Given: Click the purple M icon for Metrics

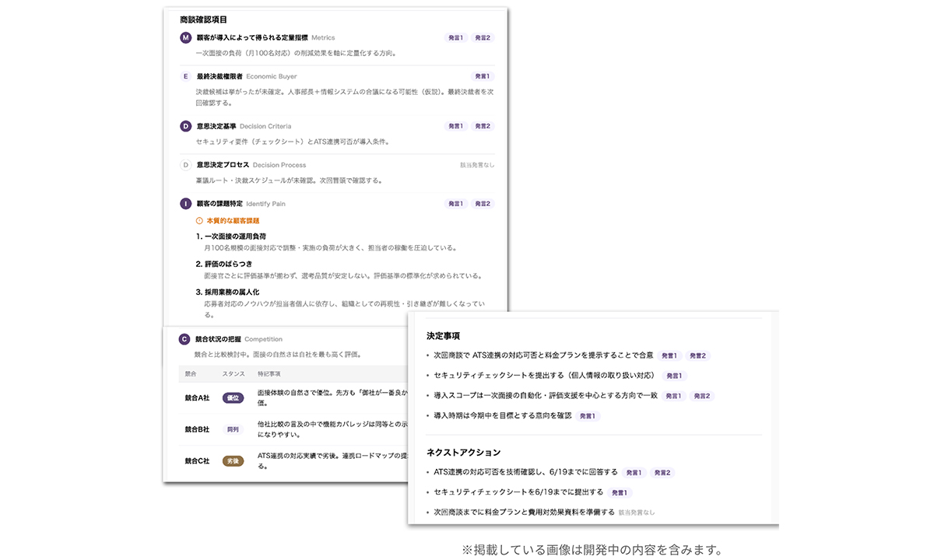Looking at the screenshot, I should pos(185,37).
